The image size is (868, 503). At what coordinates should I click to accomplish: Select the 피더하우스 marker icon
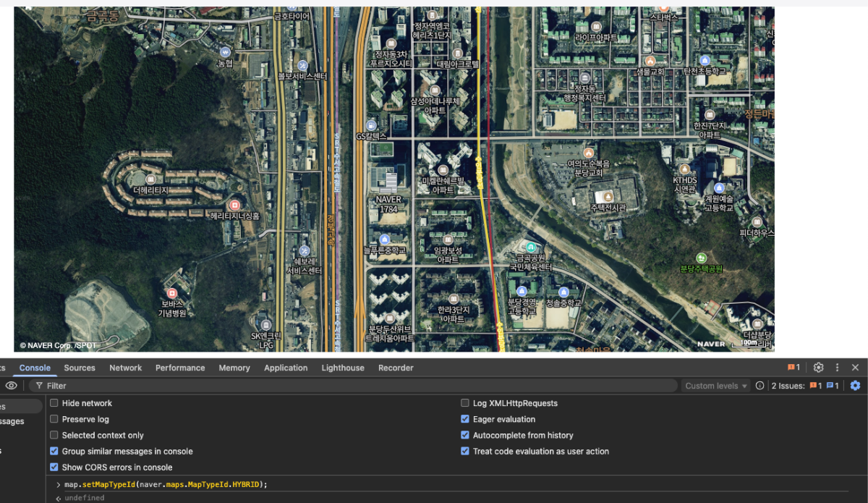pyautogui.click(x=757, y=221)
